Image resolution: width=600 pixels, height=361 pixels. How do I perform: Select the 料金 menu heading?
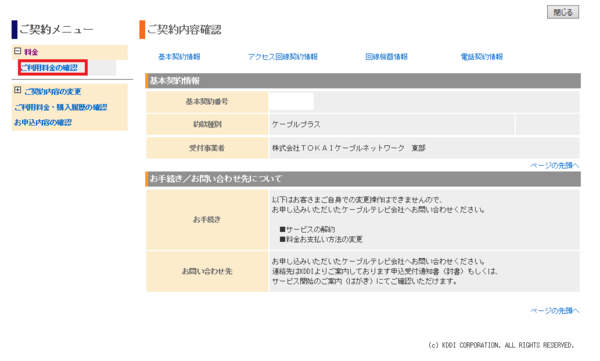tap(31, 52)
